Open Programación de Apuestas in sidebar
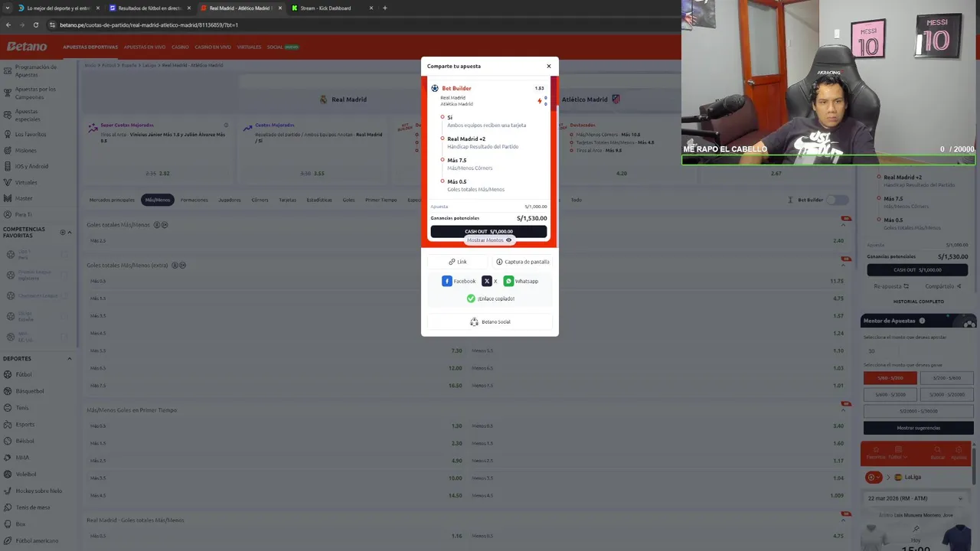Viewport: 980px width, 551px height. point(36,70)
